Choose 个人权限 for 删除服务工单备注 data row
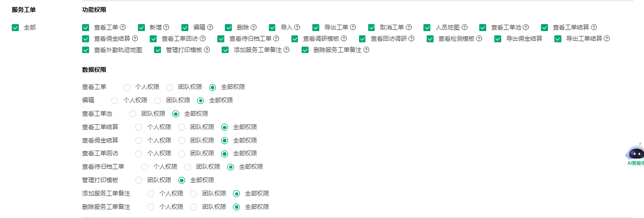The width and height of the screenshot is (644, 218). click(151, 207)
